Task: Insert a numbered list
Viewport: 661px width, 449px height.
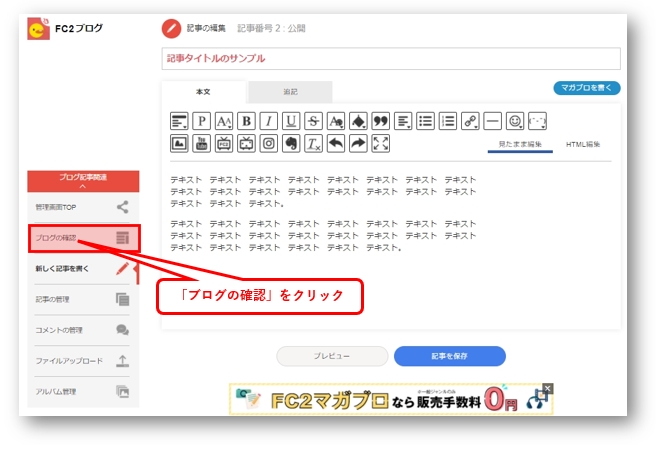Action: 448,121
